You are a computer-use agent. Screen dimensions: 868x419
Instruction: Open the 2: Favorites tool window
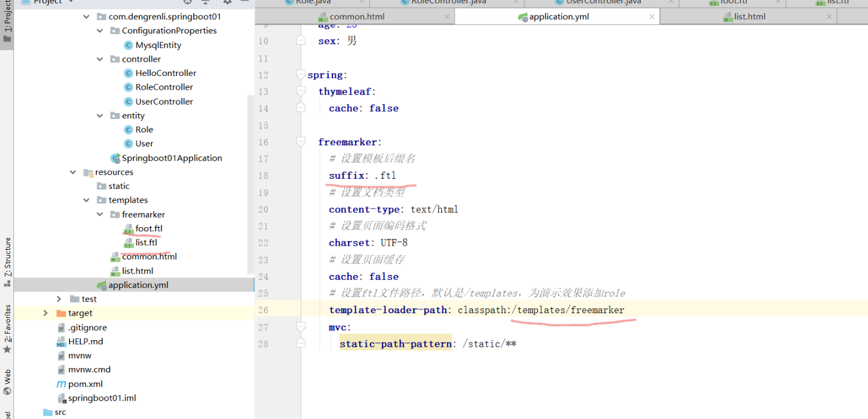(x=7, y=329)
